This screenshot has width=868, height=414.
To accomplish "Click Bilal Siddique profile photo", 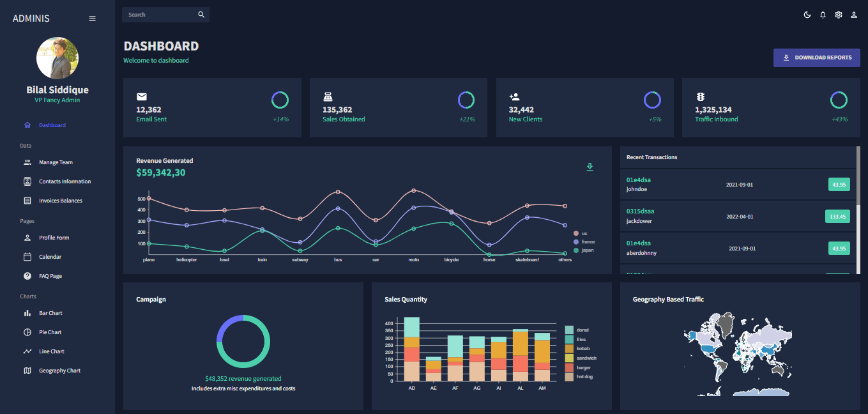I will coord(57,58).
